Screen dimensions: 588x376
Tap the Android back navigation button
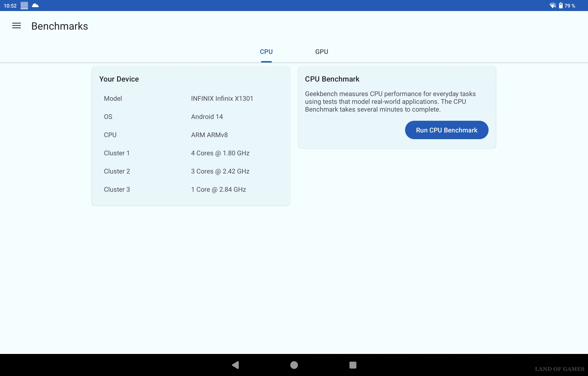point(235,365)
